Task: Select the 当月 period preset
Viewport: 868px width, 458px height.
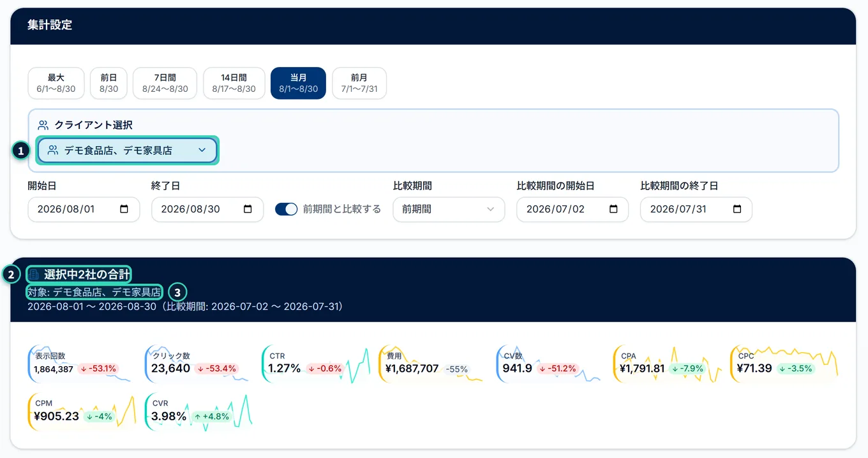Action: point(298,84)
